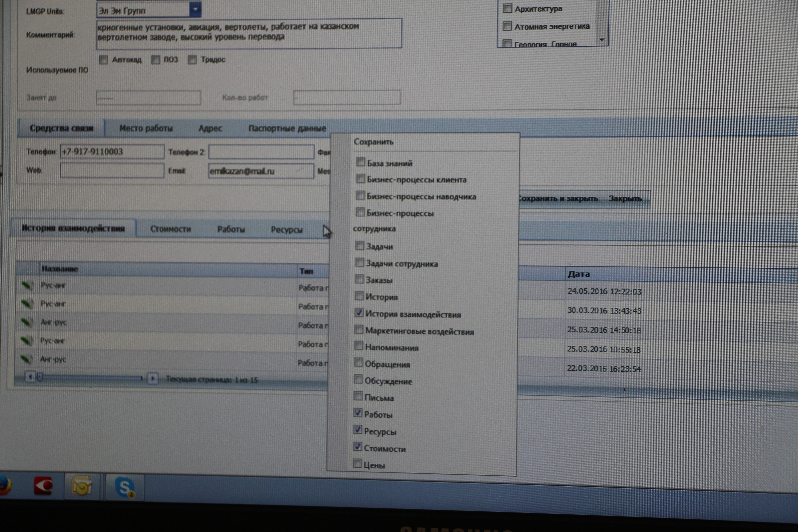Check the Атомная энергетика option
The width and height of the screenshot is (798, 532).
(x=507, y=26)
